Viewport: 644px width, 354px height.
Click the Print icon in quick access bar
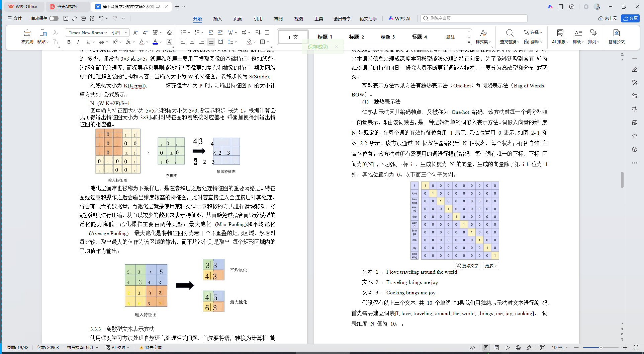click(83, 18)
